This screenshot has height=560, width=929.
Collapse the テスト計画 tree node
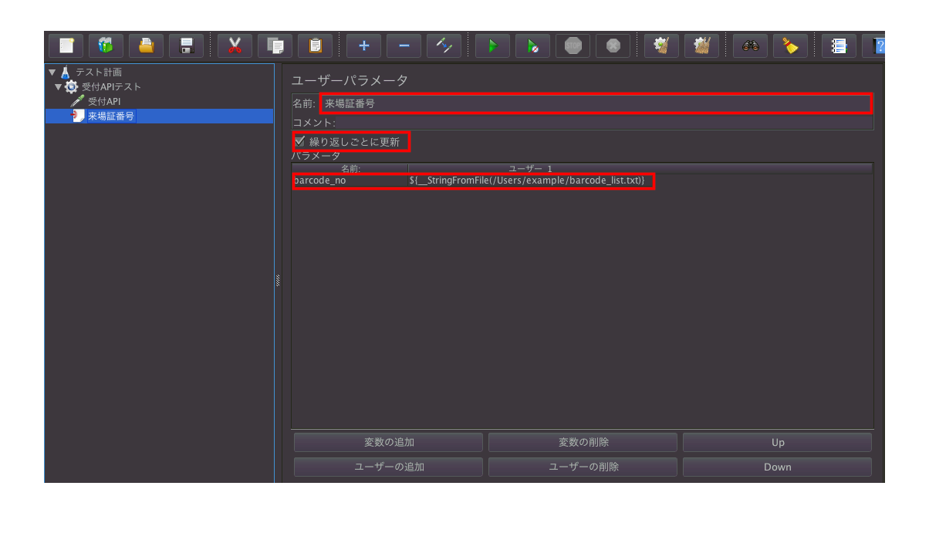(x=52, y=72)
